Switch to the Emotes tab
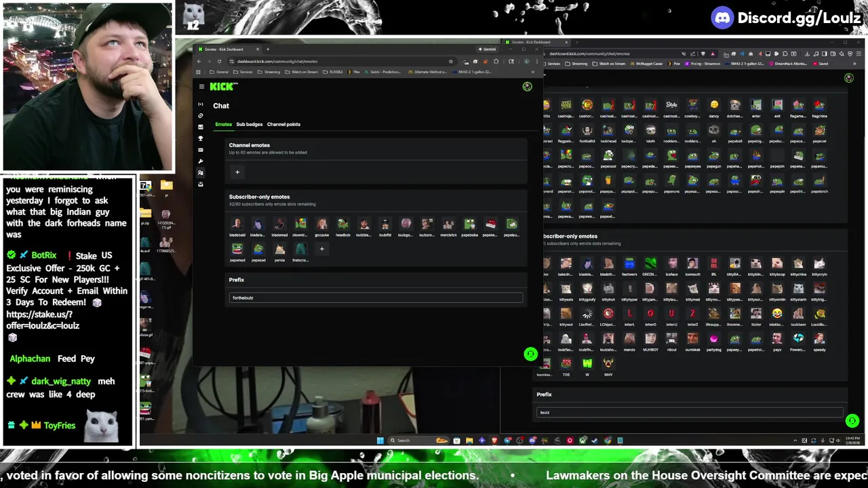The width and height of the screenshot is (868, 488). (223, 124)
